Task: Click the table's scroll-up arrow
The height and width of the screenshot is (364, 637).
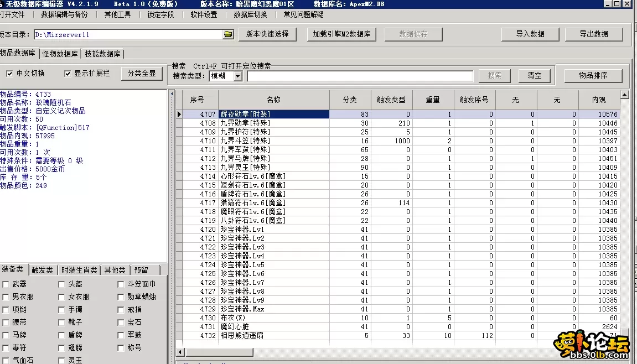Action: [625, 95]
